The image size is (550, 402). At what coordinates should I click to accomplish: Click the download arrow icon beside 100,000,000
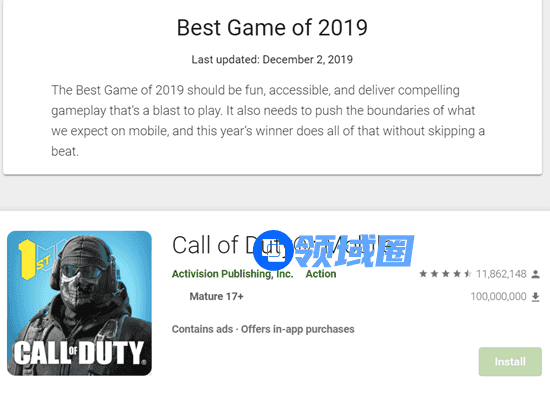coord(535,297)
